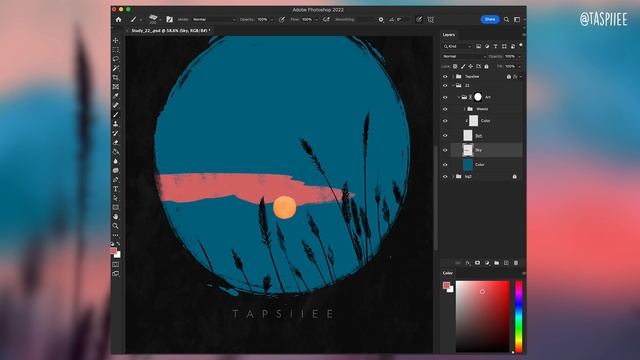Hide the Sun layer
This screenshot has height=360, width=640.
(445, 136)
